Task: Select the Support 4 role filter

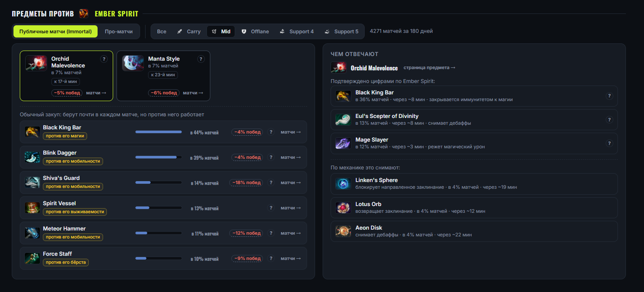Action: pyautogui.click(x=297, y=32)
